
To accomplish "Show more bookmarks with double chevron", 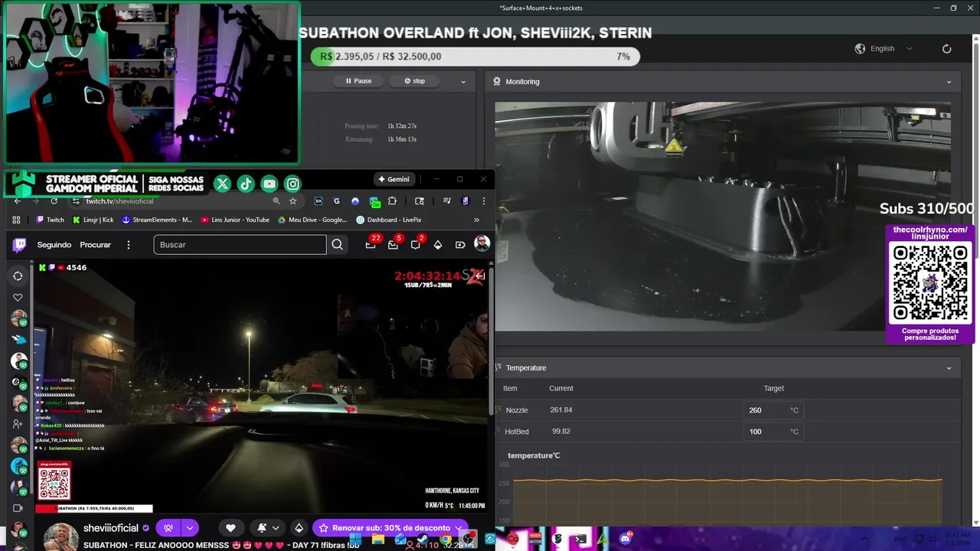I will pos(476,220).
